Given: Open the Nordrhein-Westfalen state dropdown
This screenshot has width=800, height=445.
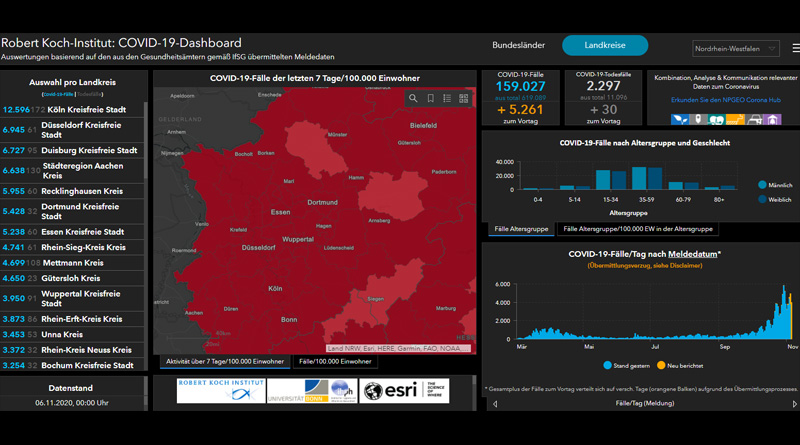Looking at the screenshot, I should 735,48.
